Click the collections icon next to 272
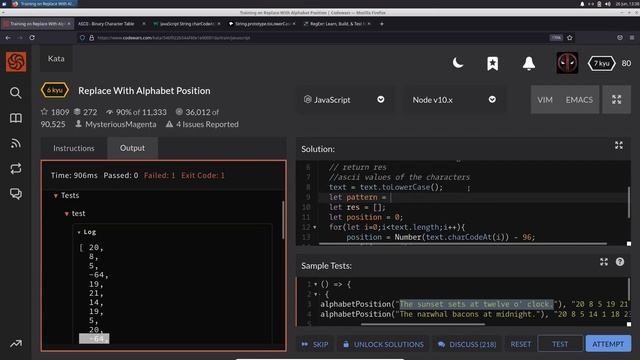 tap(77, 111)
